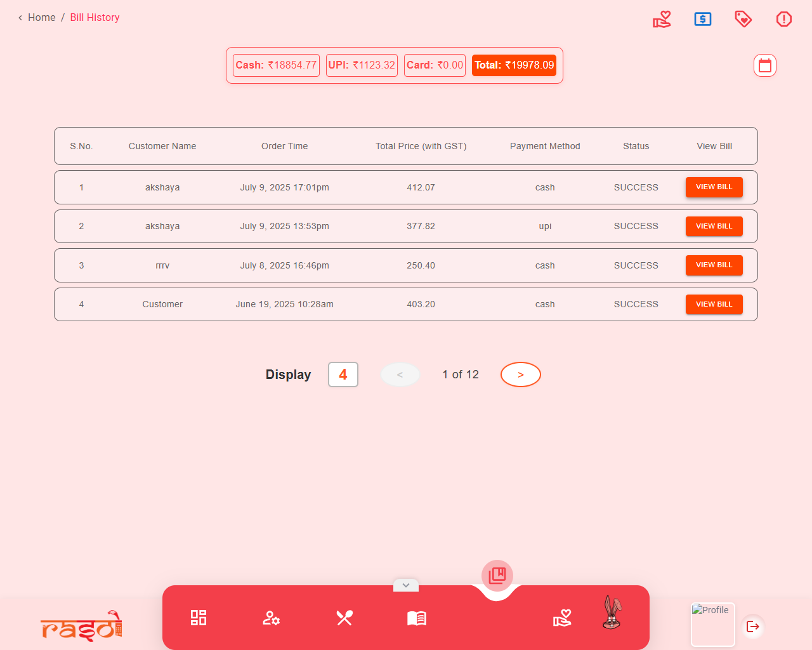Click the Display count field showing 4

(x=343, y=375)
